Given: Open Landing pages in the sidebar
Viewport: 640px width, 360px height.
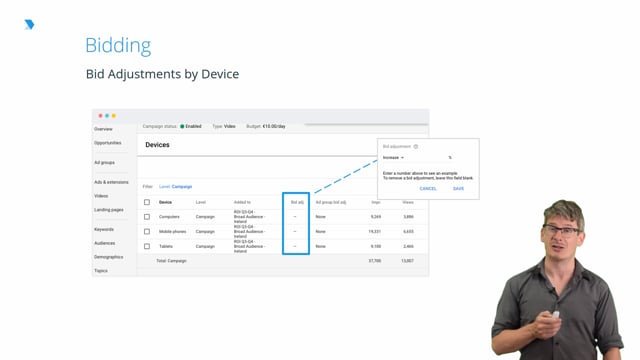Looking at the screenshot, I should 109,210.
